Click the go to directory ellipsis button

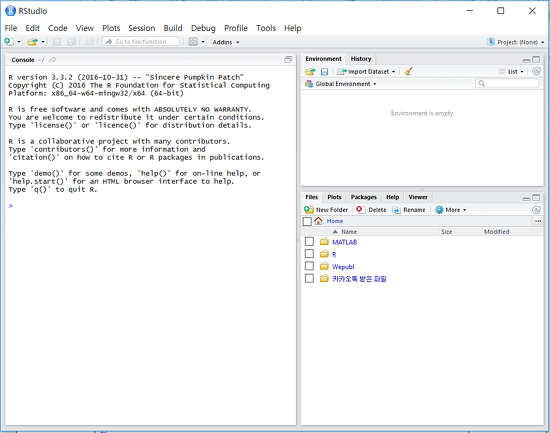click(x=538, y=221)
